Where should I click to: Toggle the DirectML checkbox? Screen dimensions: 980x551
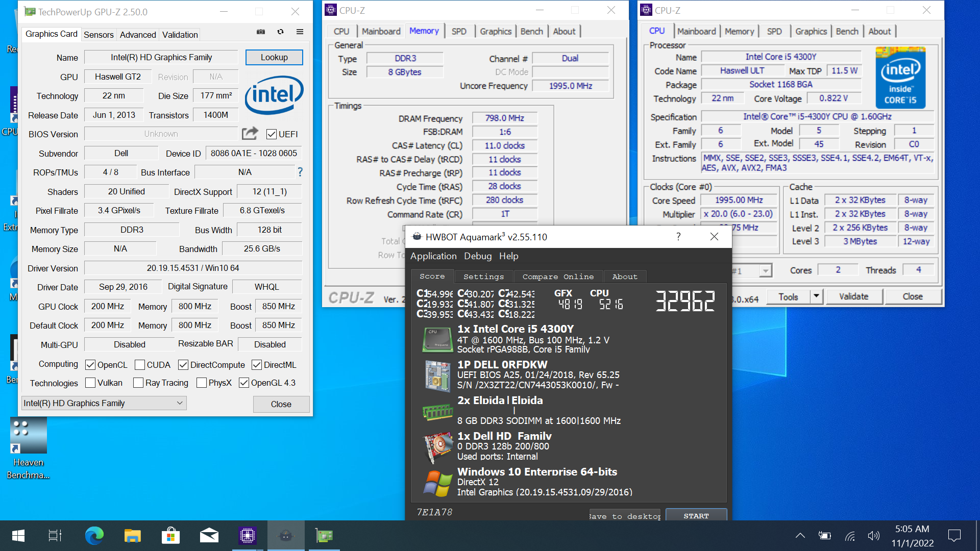[257, 365]
